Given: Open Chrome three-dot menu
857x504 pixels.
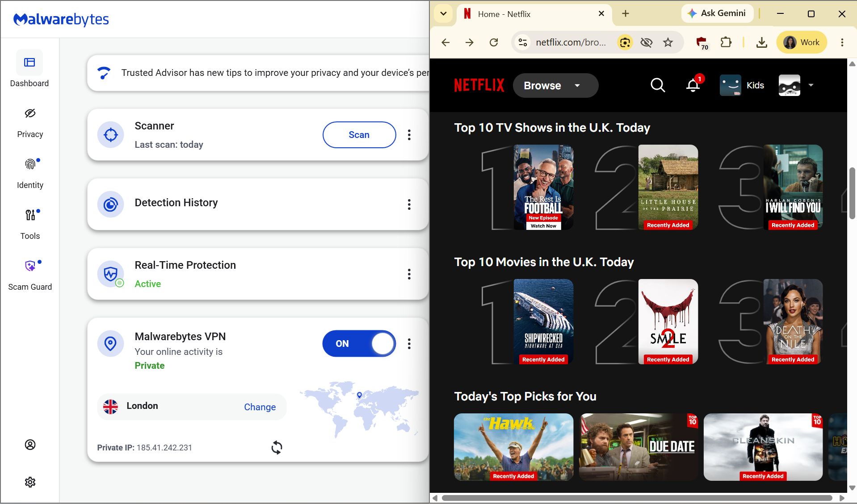Looking at the screenshot, I should (x=842, y=42).
